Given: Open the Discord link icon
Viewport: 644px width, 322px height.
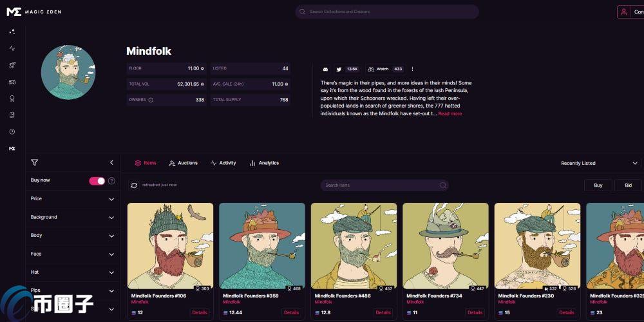Looking at the screenshot, I should click(x=325, y=69).
